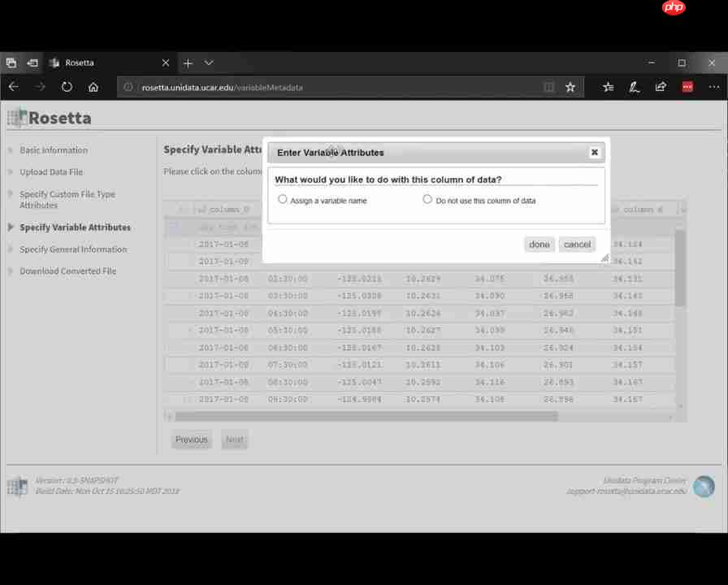
Task: Click the footer Rosetta grid icon
Action: point(17,486)
